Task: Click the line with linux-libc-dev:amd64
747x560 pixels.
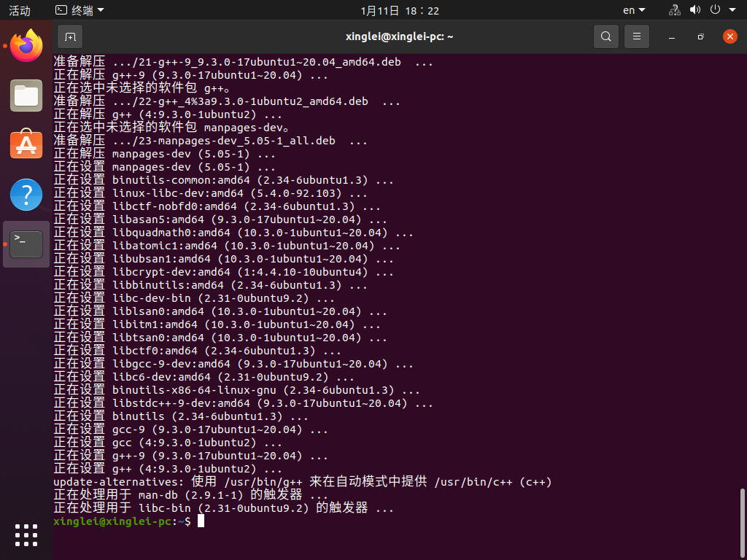Action: pos(210,193)
